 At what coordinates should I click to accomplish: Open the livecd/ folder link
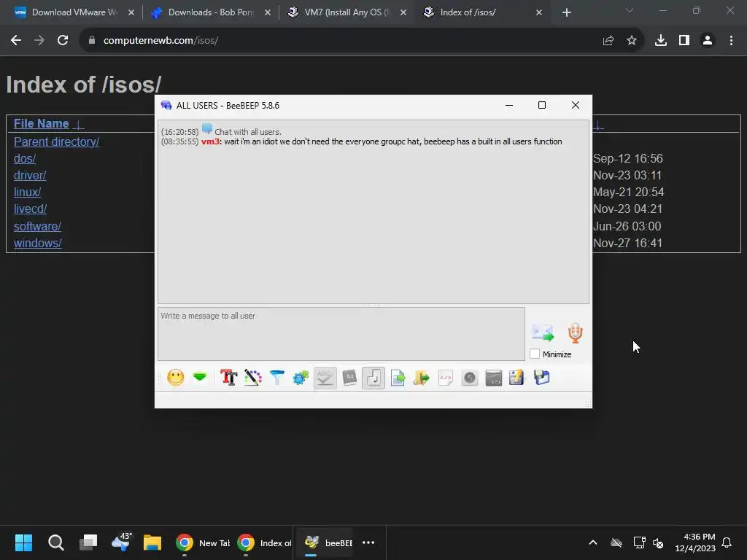click(30, 209)
